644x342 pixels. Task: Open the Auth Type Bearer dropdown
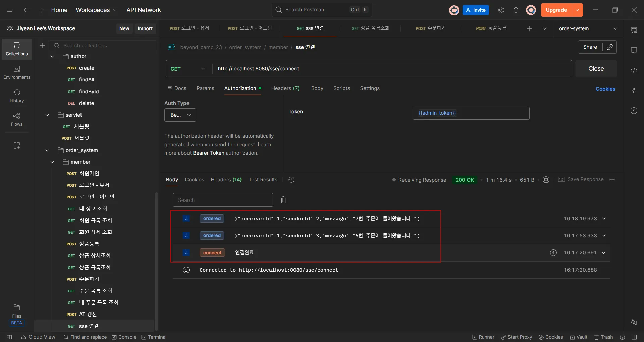coord(180,115)
